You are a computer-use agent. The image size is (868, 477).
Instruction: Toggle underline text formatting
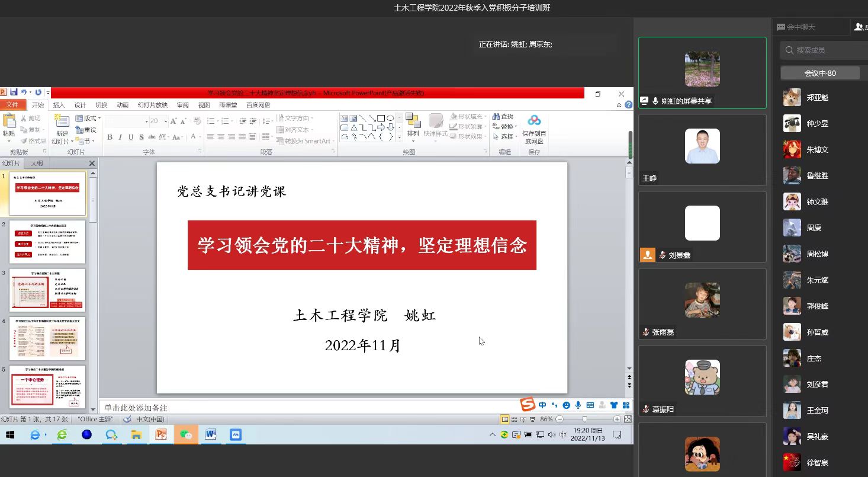click(x=130, y=137)
